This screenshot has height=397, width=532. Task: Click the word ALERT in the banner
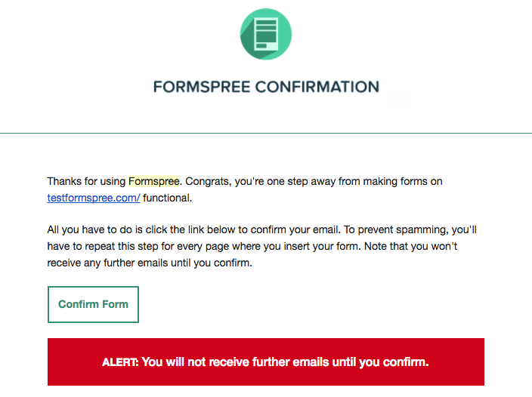119,362
